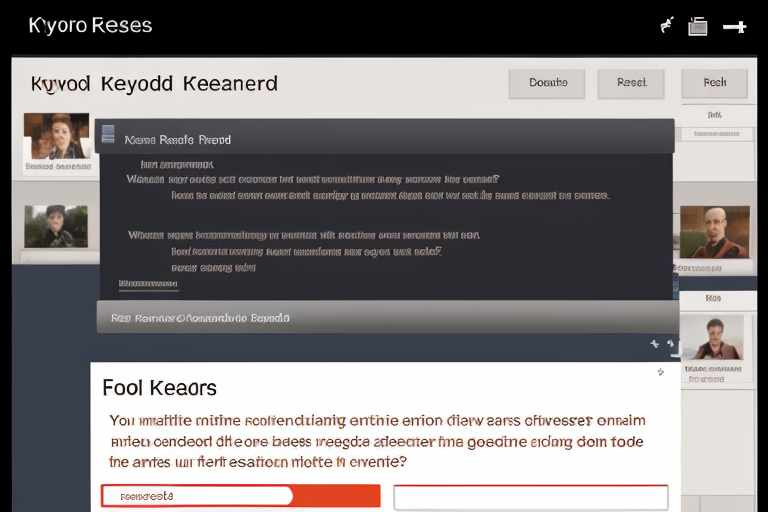This screenshot has width=768, height=512.
Task: Click the arrow icon below the dark panel
Action: (655, 344)
